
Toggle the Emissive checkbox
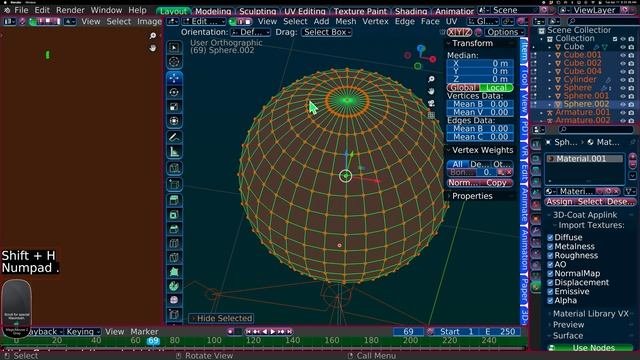coord(550,291)
